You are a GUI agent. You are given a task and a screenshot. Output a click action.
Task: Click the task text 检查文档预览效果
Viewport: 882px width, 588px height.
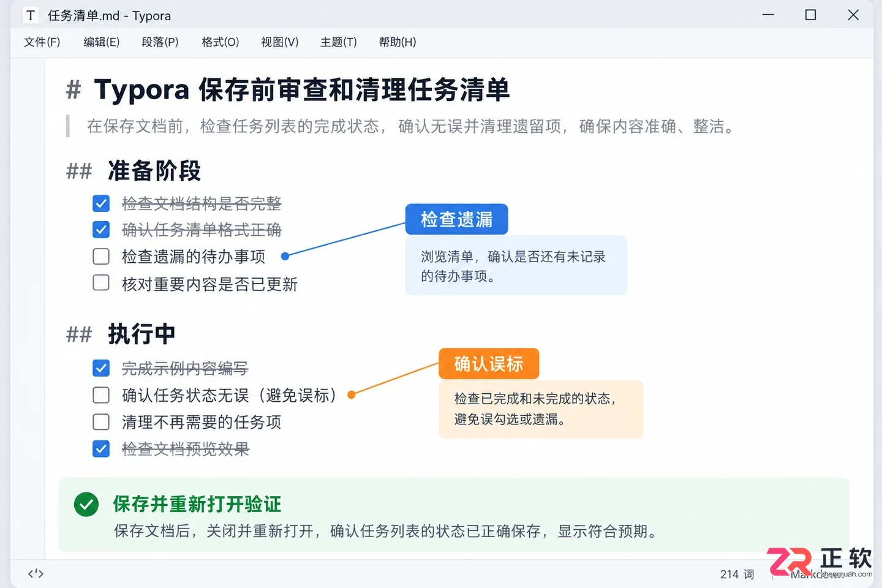pyautogui.click(x=186, y=449)
